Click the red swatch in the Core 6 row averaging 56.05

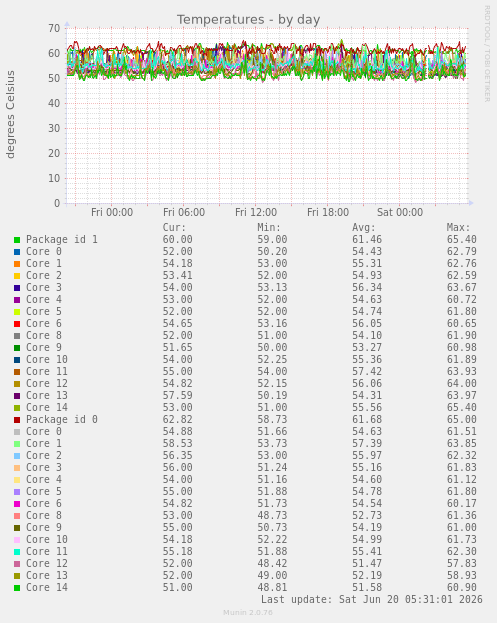click(17, 324)
